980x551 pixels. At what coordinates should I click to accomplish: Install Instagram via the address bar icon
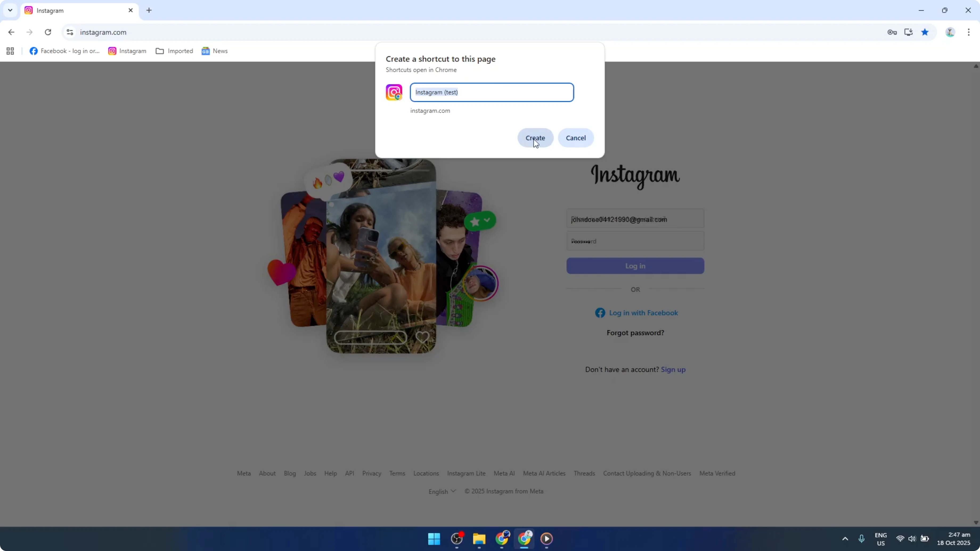[x=908, y=32]
